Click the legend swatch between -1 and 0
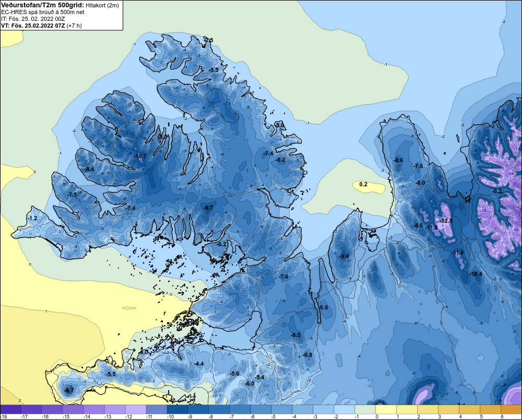The height and width of the screenshot is (420, 522). [x=365, y=410]
